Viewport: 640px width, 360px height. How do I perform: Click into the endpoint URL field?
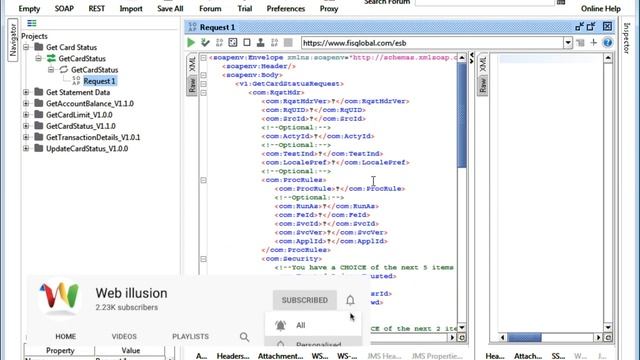pos(432,42)
